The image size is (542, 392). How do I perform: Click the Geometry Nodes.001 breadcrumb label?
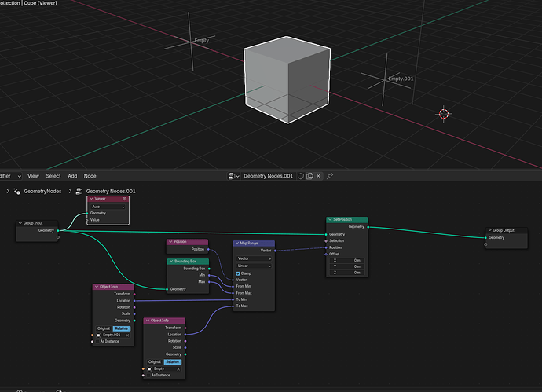click(x=111, y=191)
